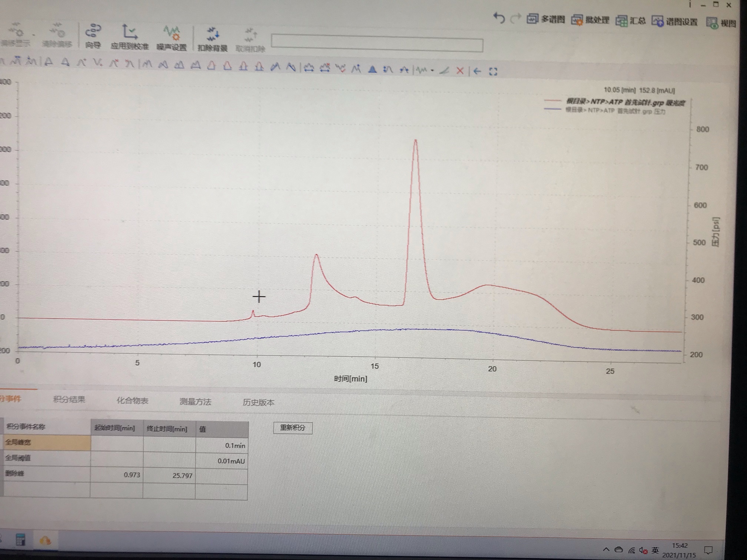Switch to the 积分结果 tab
The width and height of the screenshot is (747, 560).
click(69, 399)
